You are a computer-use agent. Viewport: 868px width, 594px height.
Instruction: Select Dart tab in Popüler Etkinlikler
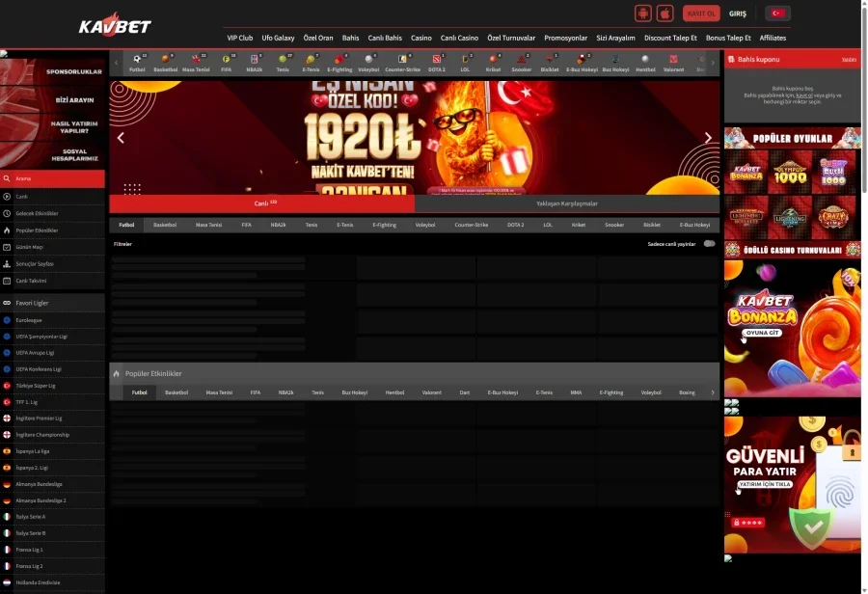tap(465, 392)
